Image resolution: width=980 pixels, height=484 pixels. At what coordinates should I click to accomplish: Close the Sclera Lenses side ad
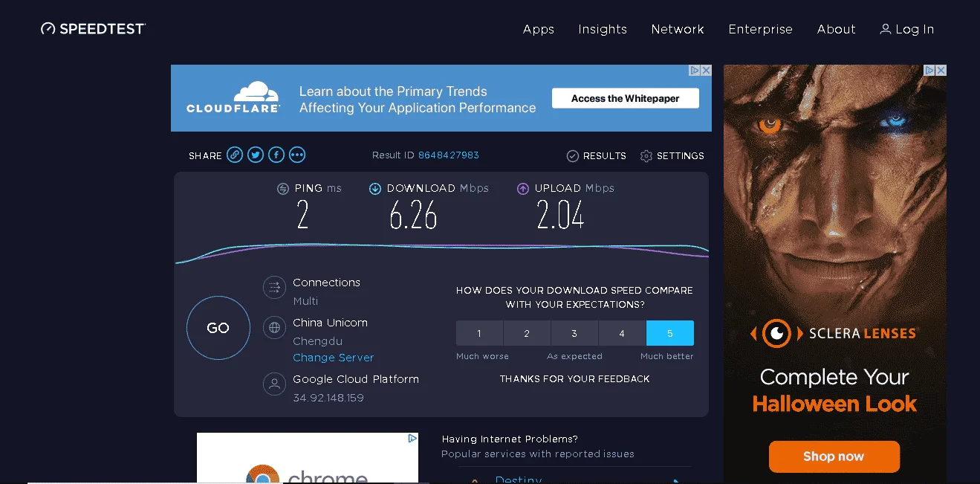click(x=941, y=71)
